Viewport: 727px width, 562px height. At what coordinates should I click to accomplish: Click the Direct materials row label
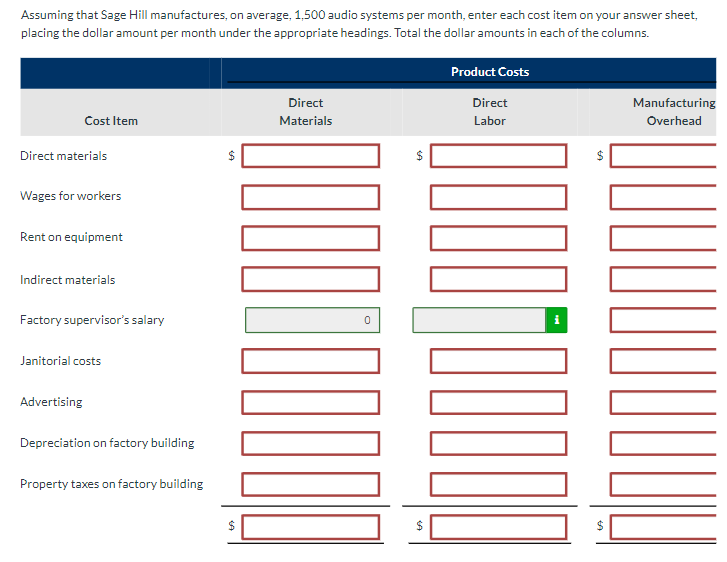coord(64,156)
